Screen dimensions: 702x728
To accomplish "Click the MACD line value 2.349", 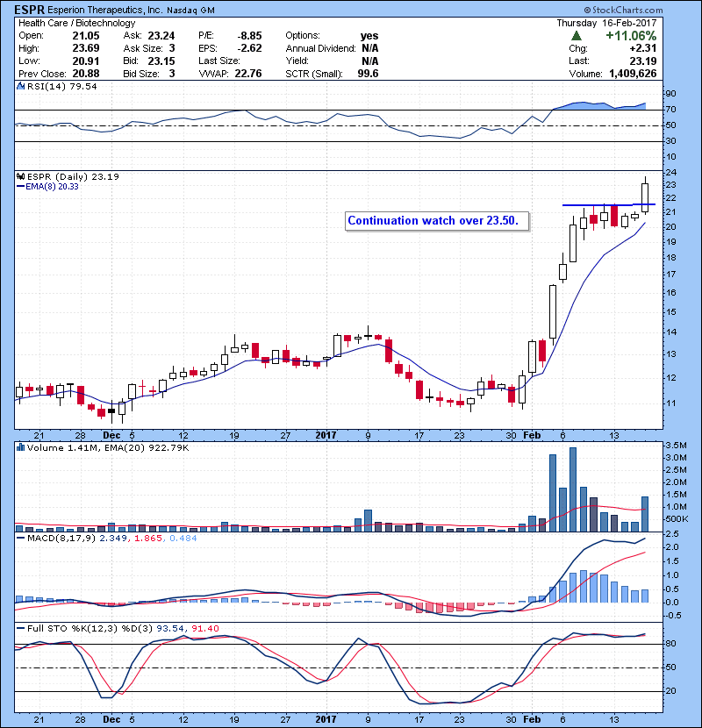I will click(113, 539).
